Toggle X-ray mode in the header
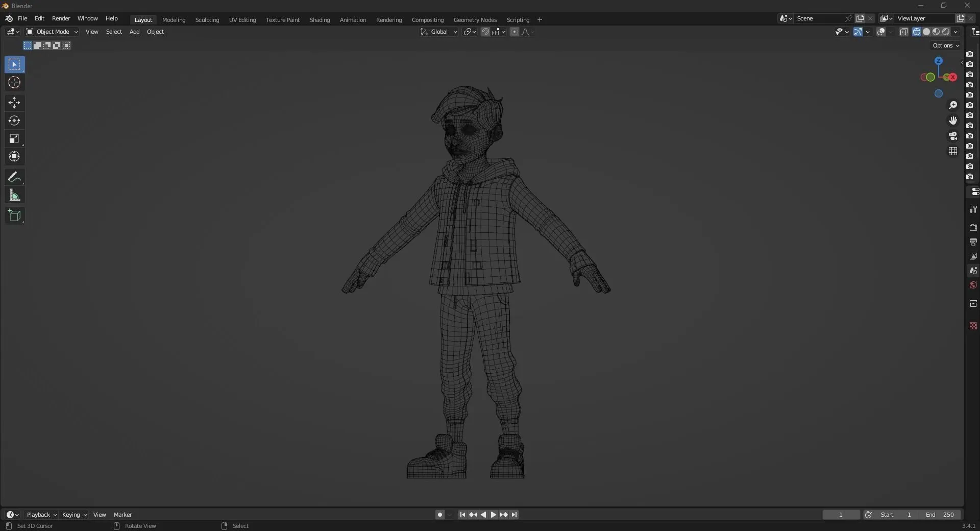Screen dimensions: 980x531 coord(904,32)
